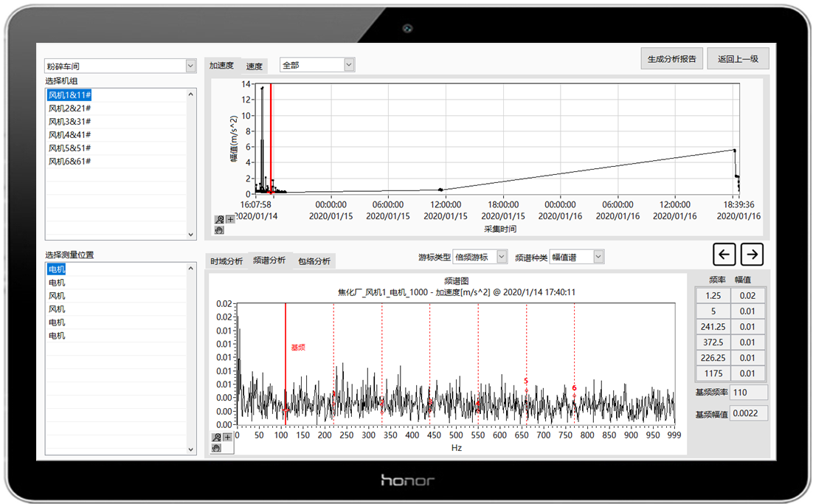Select 风机3&31# in the unit list
This screenshot has width=813, height=504.
coord(70,122)
